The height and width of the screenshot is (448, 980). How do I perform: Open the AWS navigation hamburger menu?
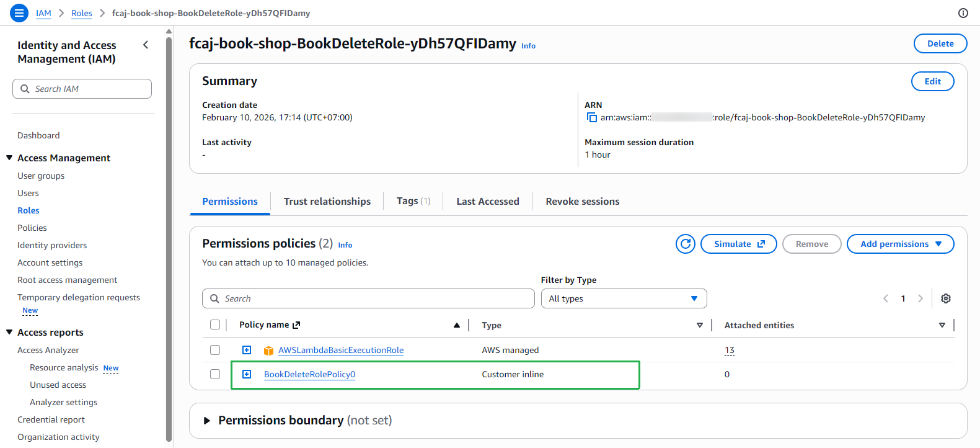(19, 12)
